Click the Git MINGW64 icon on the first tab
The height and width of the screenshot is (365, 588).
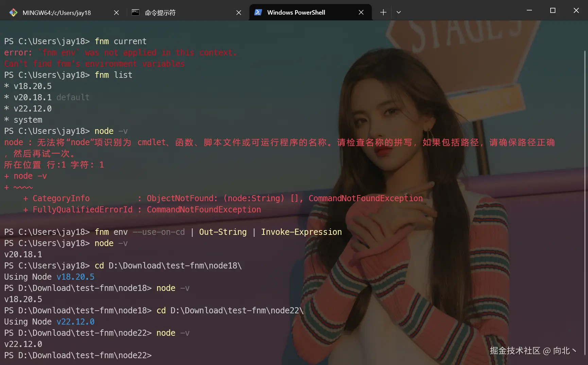[x=13, y=12]
